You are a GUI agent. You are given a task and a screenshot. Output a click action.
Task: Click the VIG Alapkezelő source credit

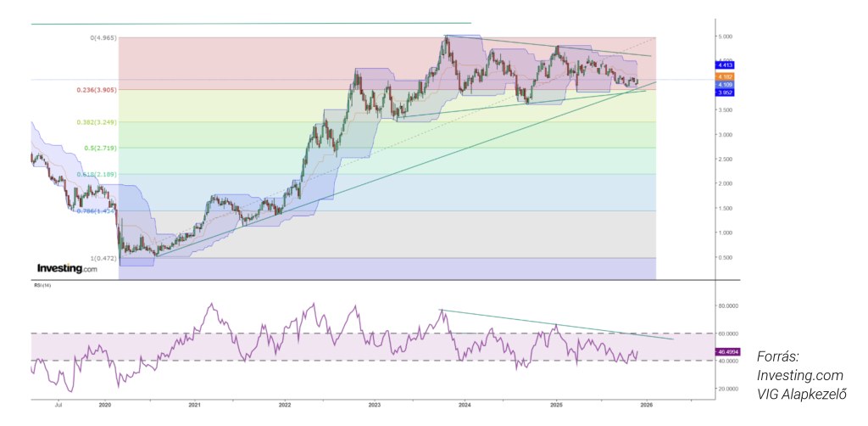point(802,392)
